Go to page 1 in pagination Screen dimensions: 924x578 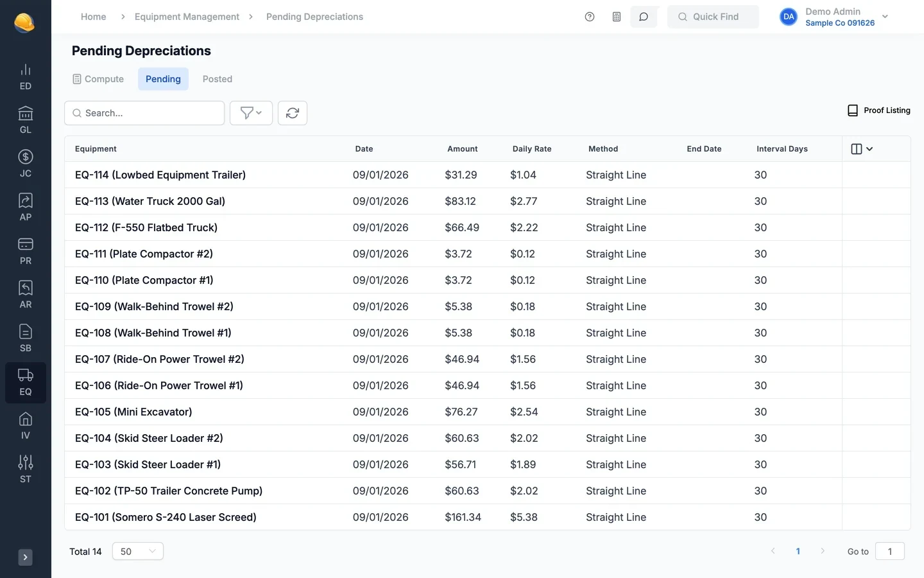798,552
